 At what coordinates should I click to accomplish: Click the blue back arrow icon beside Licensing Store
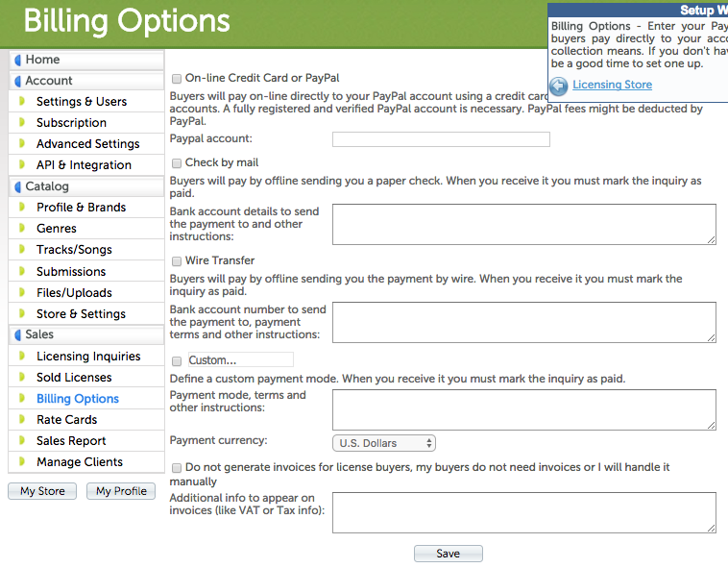point(559,85)
